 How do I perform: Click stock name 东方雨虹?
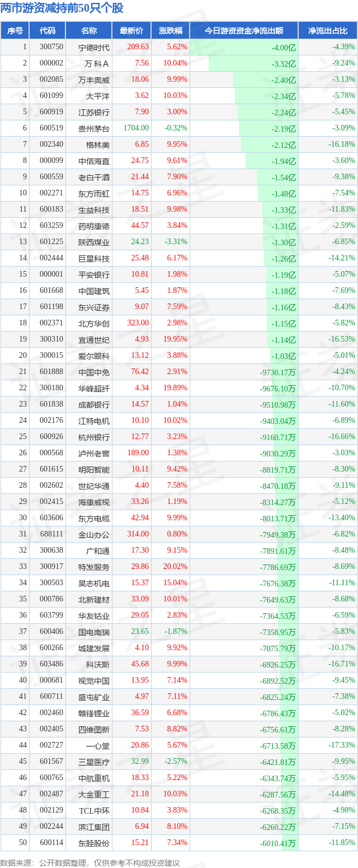pyautogui.click(x=95, y=194)
